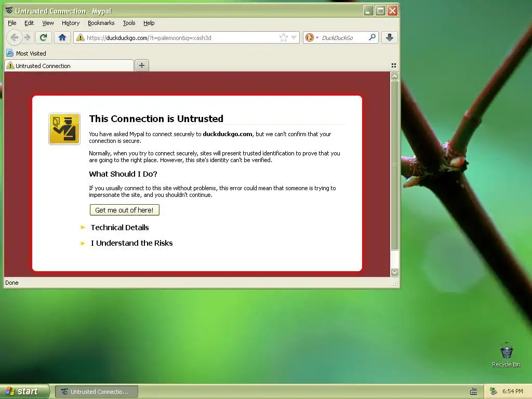Select Untrusted Connection taskbar button

point(96,392)
